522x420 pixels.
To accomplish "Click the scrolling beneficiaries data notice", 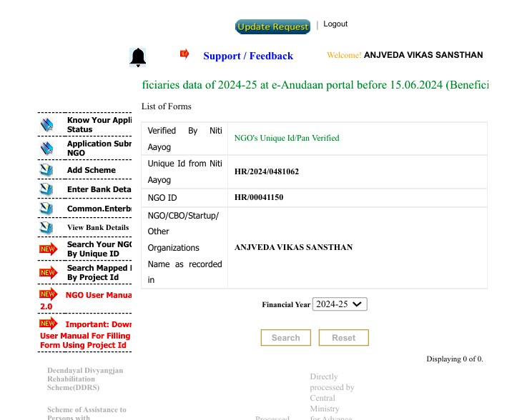I will click(315, 85).
